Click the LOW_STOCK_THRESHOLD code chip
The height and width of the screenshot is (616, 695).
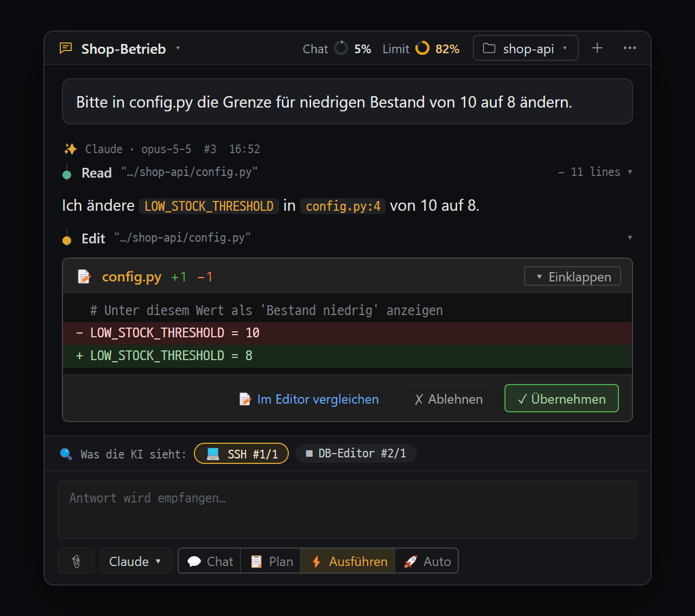click(x=209, y=206)
